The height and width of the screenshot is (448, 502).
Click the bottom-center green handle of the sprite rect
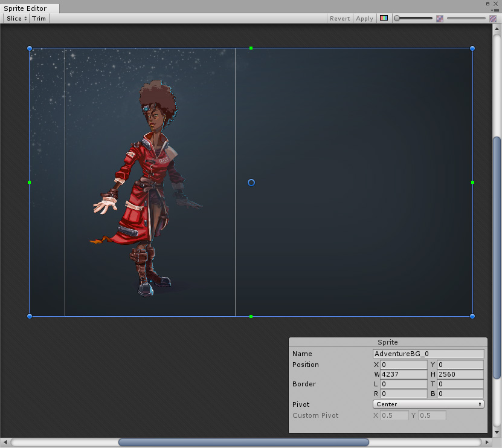tap(251, 316)
